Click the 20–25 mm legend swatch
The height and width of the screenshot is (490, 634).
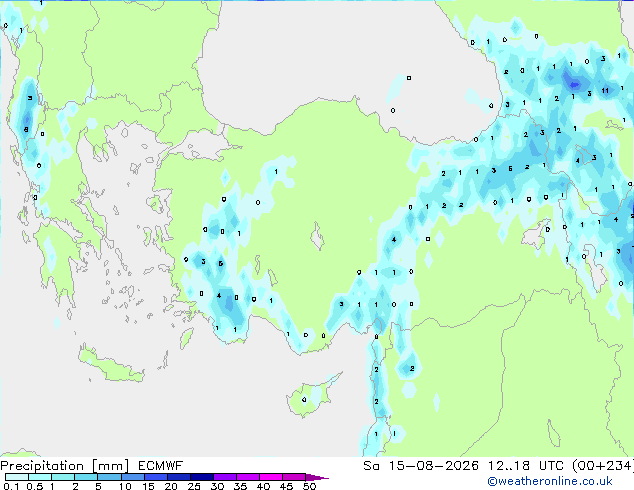tap(178, 477)
